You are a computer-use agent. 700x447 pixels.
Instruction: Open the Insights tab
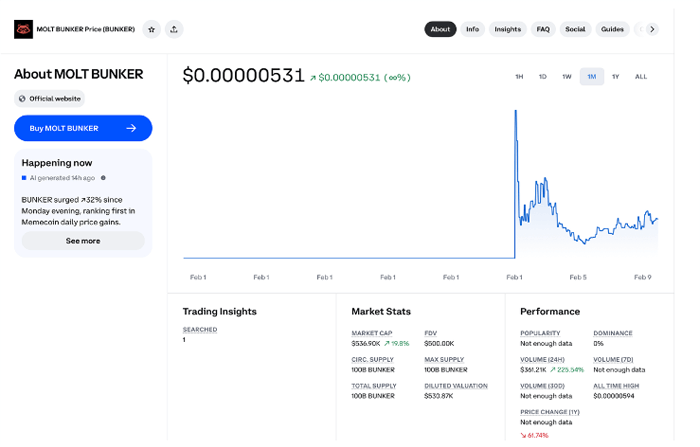click(507, 29)
